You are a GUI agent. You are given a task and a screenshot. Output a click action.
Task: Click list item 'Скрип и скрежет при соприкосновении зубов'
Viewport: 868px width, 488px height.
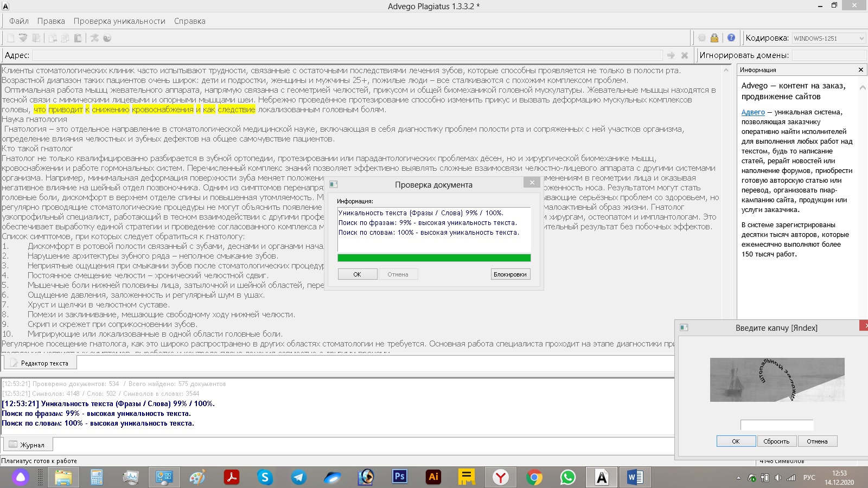click(x=112, y=324)
